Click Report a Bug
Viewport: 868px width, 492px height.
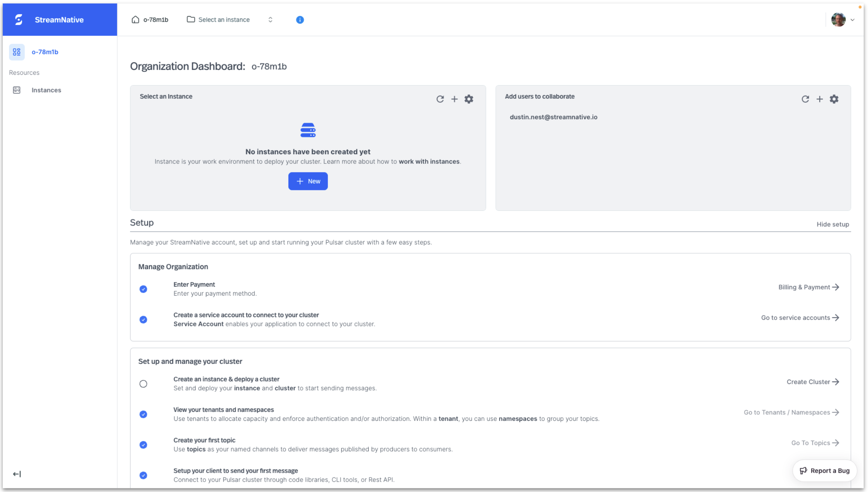pos(824,471)
